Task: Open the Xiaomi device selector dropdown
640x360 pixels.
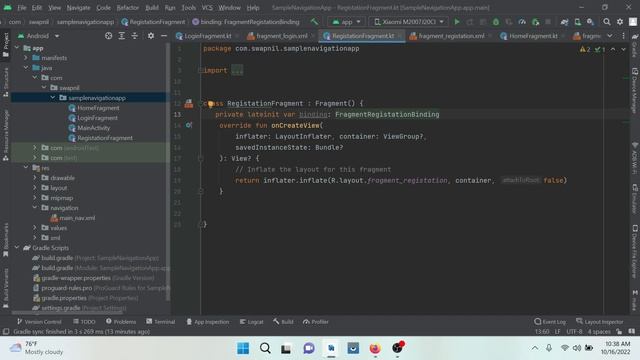Action: 409,22
